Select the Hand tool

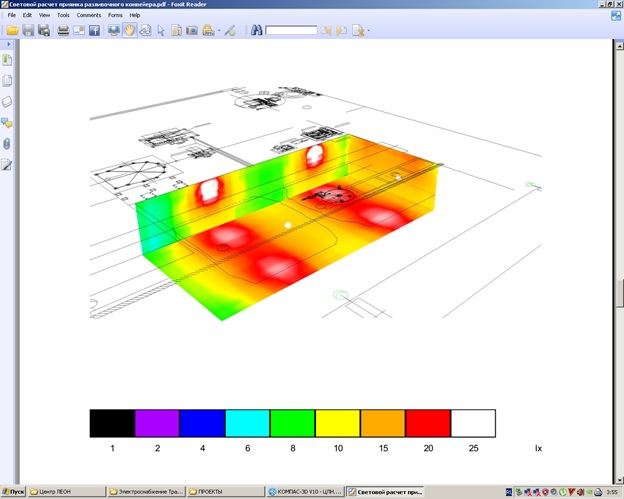pos(130,30)
